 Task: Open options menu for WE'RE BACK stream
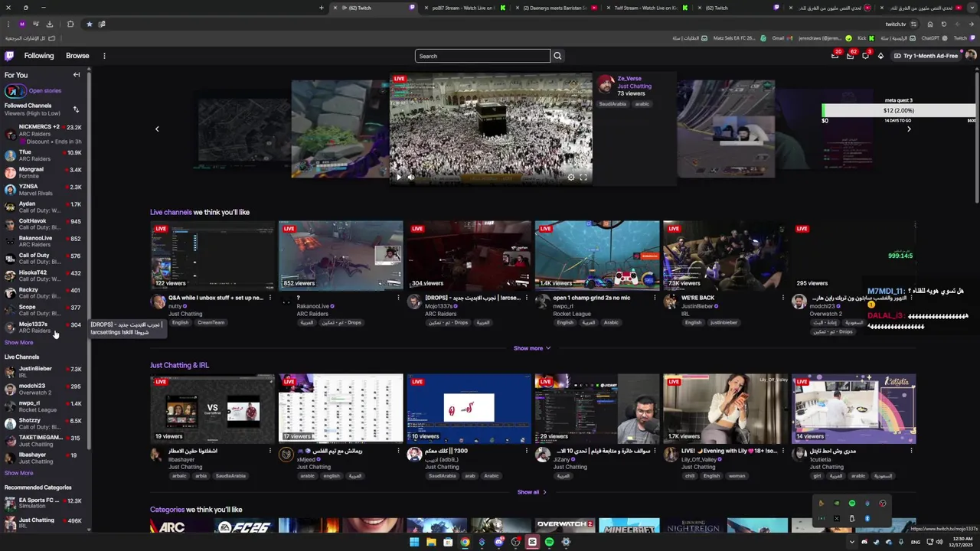[x=782, y=298]
